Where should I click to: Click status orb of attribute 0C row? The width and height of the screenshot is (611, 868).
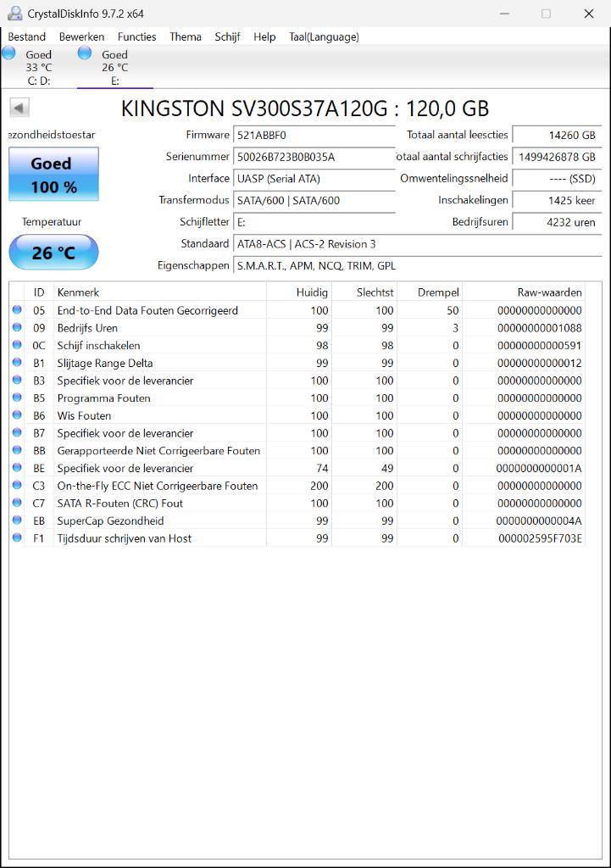[x=17, y=345]
